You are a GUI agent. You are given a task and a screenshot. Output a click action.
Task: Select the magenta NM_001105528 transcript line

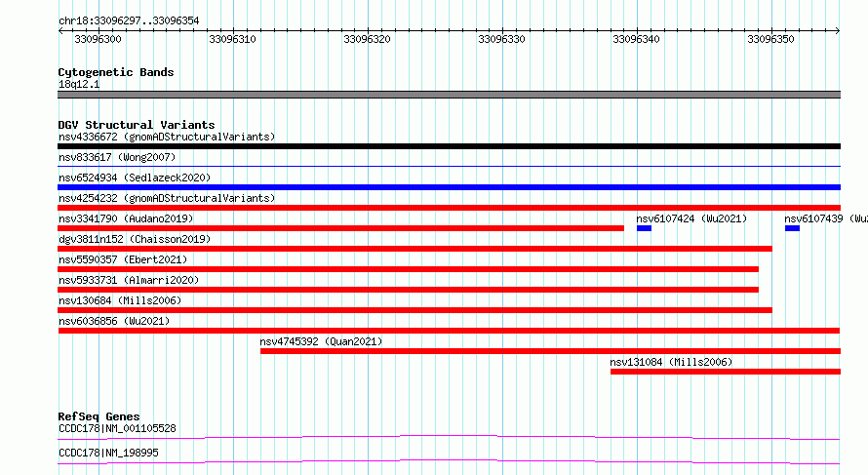click(449, 437)
